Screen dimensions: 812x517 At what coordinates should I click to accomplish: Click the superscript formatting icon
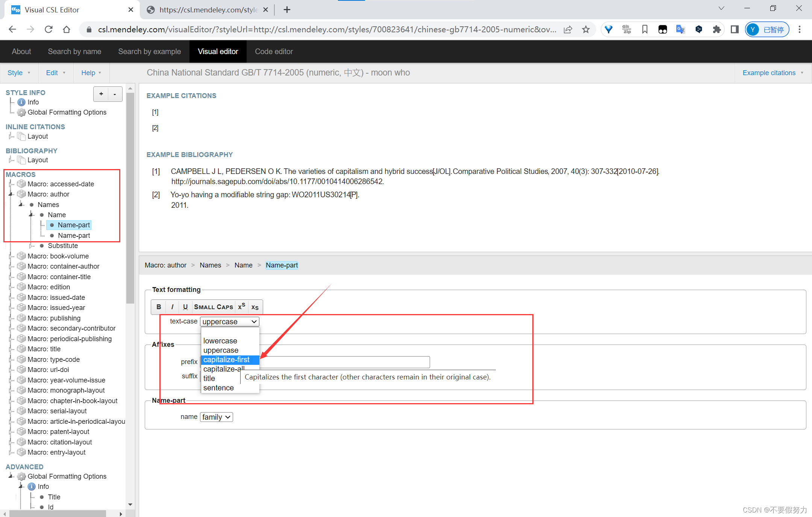tap(241, 307)
